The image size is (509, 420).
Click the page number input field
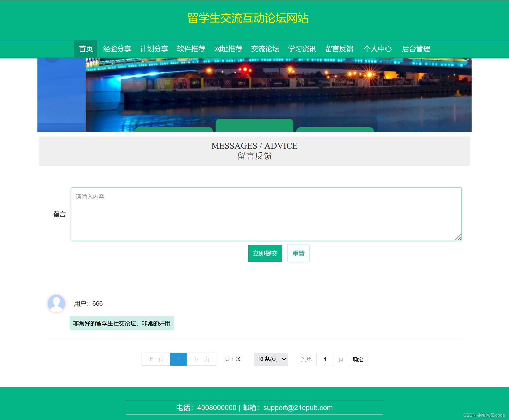pyautogui.click(x=325, y=359)
